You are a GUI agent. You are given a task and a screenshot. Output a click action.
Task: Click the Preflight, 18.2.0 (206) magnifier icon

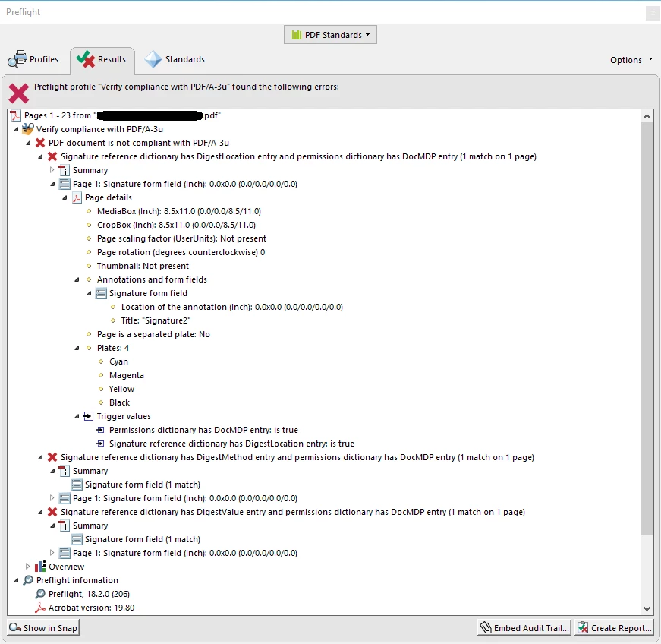point(40,594)
